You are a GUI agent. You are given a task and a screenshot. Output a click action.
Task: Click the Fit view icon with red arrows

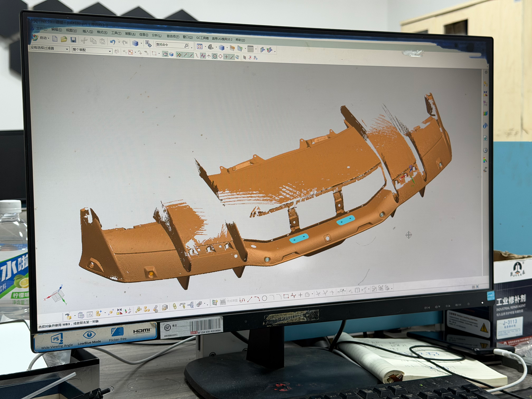[199, 46]
